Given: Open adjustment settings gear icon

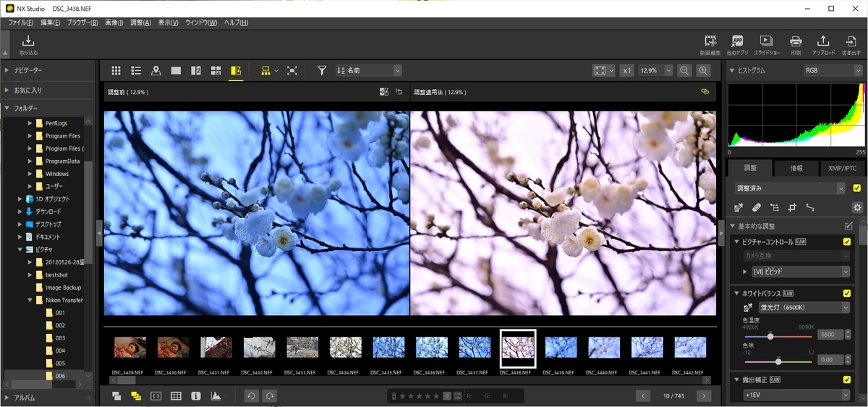Looking at the screenshot, I should point(857,208).
